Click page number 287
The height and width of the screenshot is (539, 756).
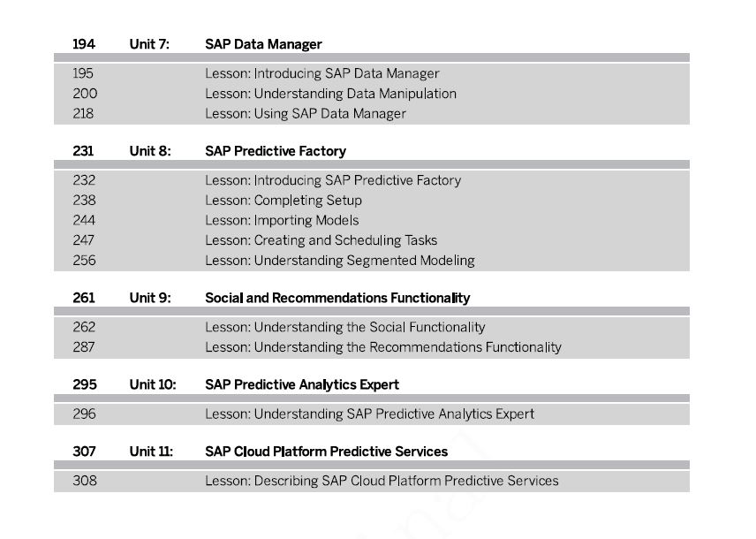84,347
